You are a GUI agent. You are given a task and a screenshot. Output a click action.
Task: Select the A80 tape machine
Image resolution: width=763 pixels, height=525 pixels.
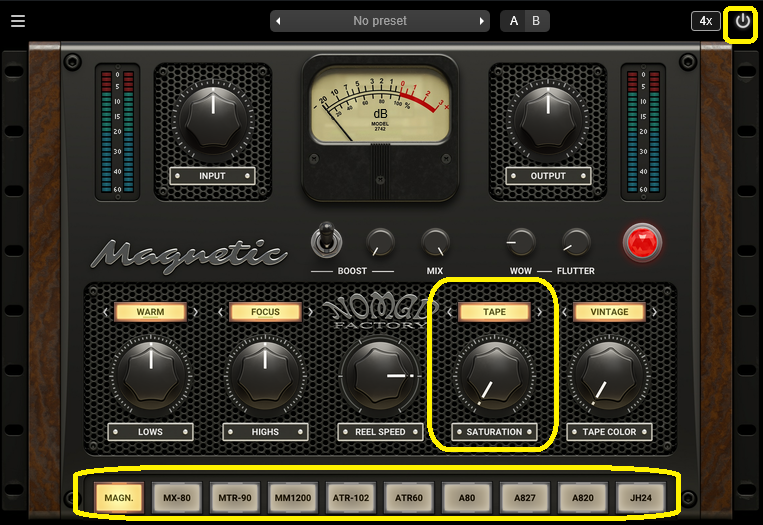click(x=467, y=498)
